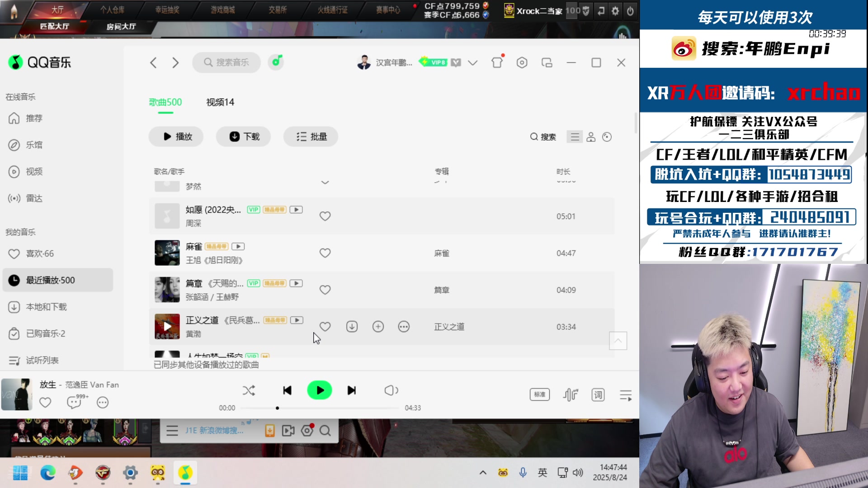This screenshot has width=868, height=488.
Task: Switch to the 视频14 tab
Action: [220, 102]
